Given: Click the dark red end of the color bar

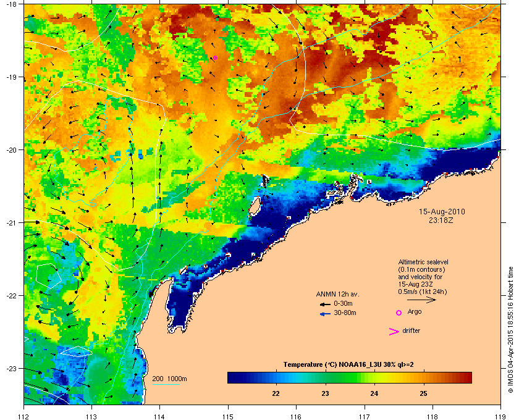Looking at the screenshot, I should click(x=468, y=377).
